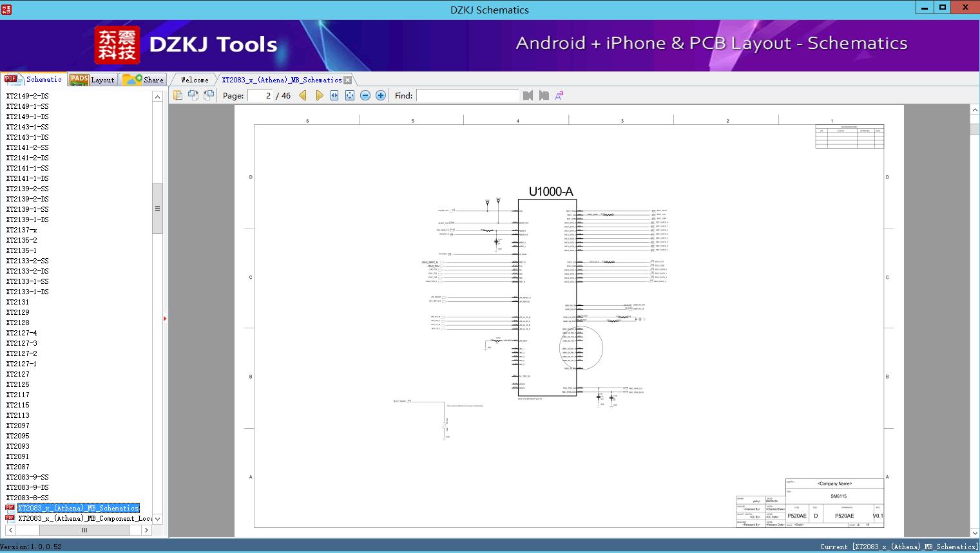Select XT2149-2-DS in the list
980x553 pixels.
pyautogui.click(x=27, y=96)
